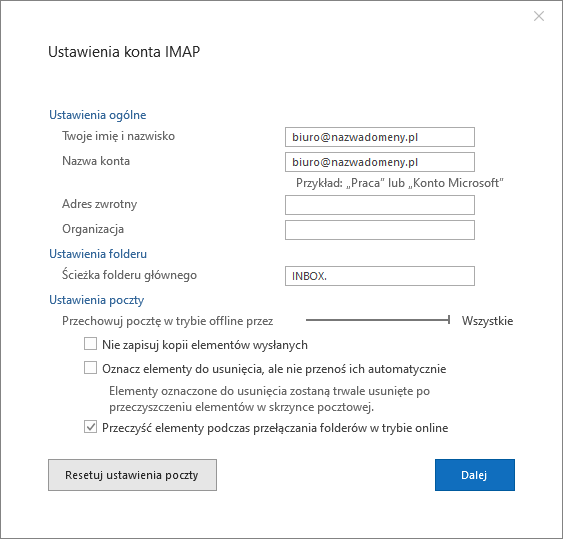
Task: Click the middle of the offline mail slider track
Action: [x=377, y=320]
